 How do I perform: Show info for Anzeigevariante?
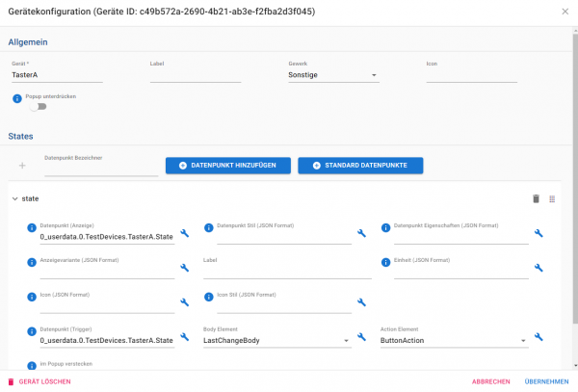click(32, 262)
